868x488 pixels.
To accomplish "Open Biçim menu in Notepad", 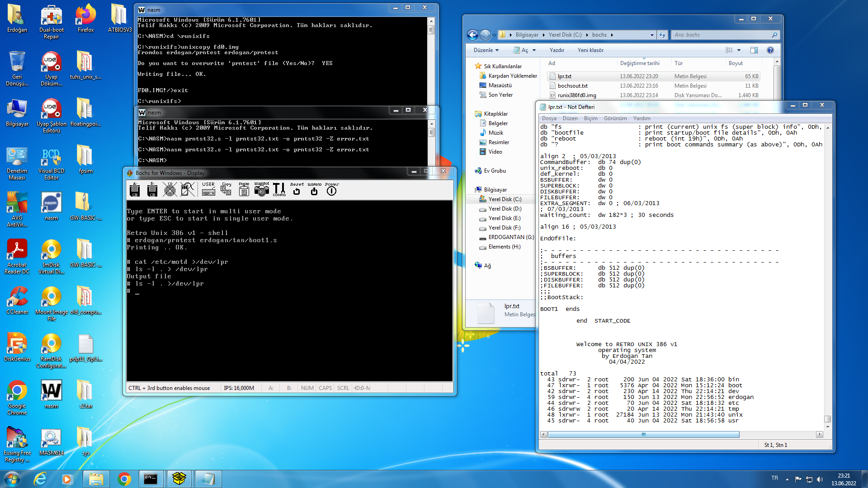I will (x=590, y=118).
